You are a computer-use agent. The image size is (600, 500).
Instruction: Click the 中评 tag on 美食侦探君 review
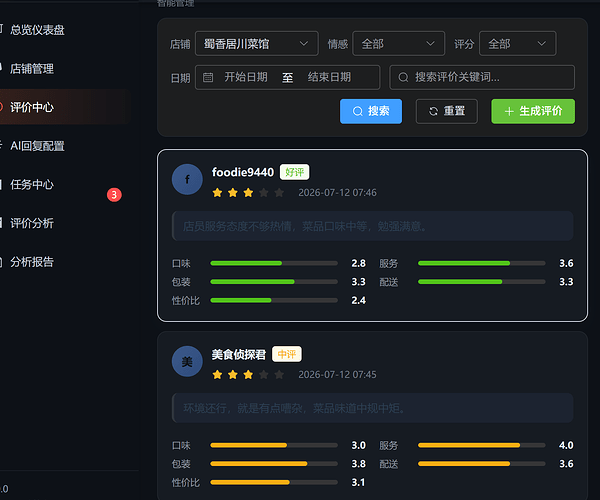click(287, 354)
